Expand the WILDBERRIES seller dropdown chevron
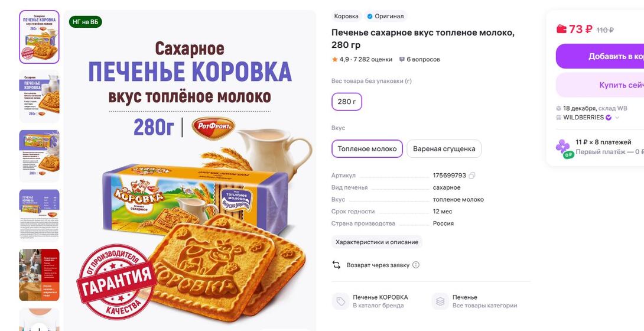Image resolution: width=644 pixels, height=331 pixels. [617, 118]
